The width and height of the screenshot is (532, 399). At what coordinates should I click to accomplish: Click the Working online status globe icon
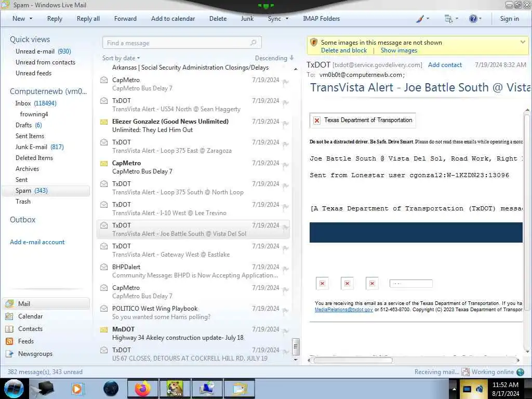coord(520,372)
